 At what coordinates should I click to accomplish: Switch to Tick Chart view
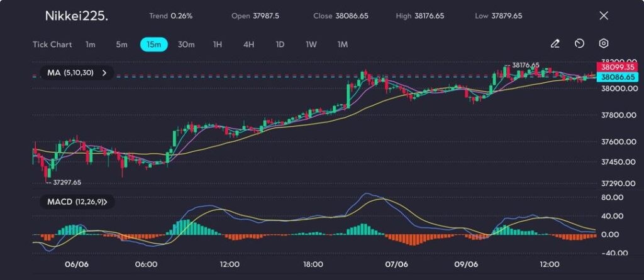[52, 45]
